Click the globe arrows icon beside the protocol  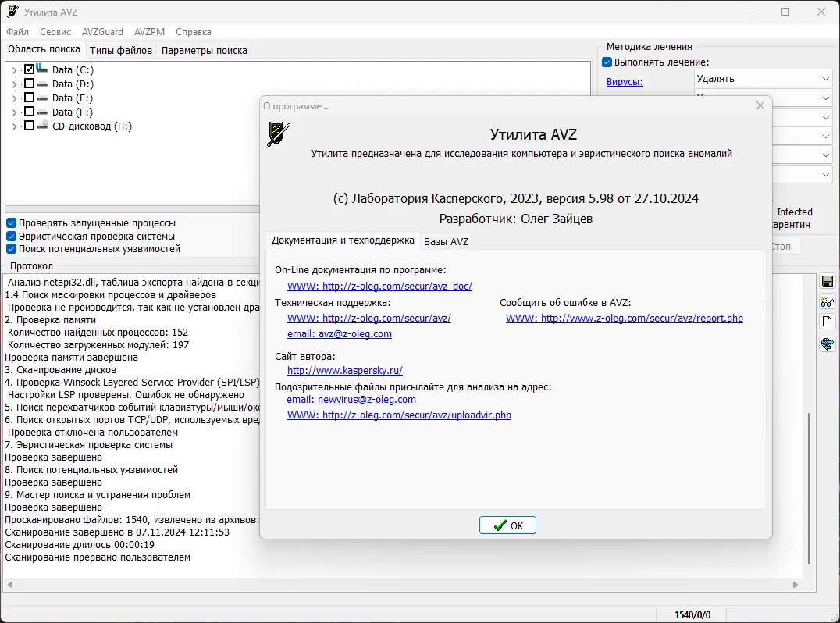coord(828,344)
